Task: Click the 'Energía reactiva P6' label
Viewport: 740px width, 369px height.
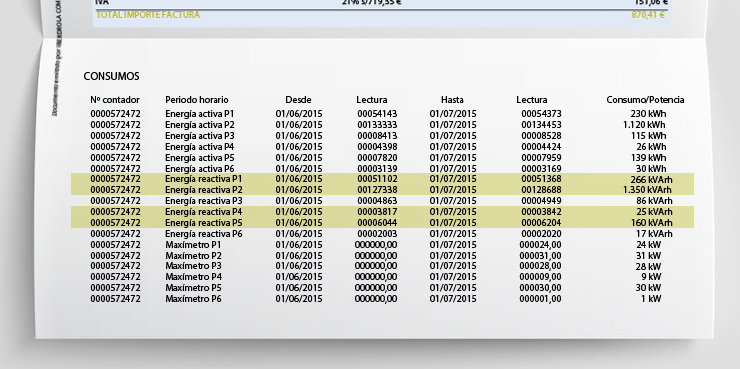Action: [x=204, y=234]
